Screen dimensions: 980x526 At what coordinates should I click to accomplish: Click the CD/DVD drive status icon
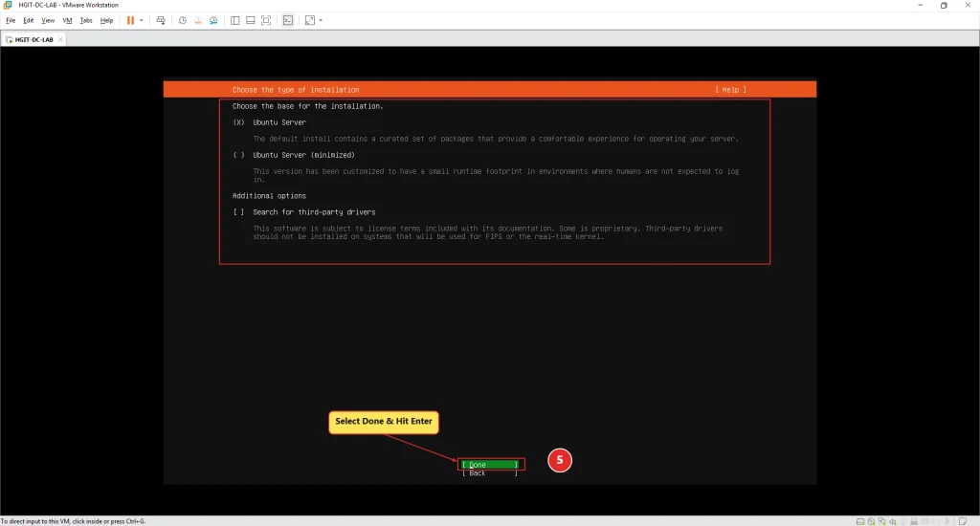[871, 521]
